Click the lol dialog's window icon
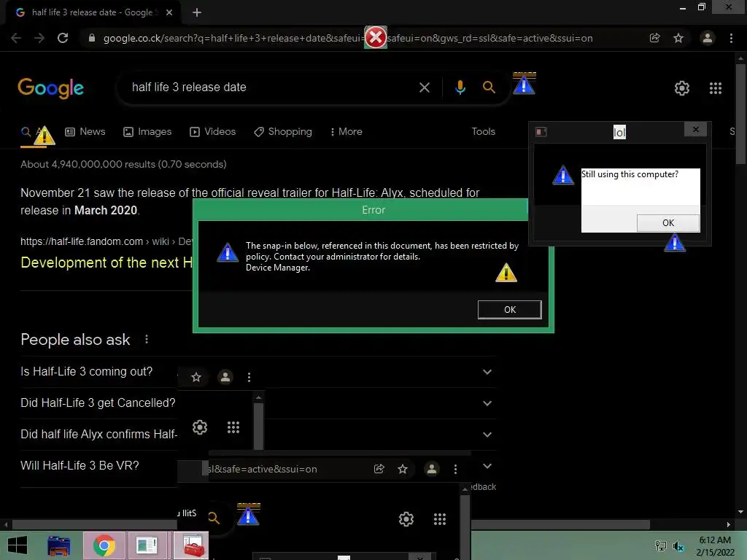The height and width of the screenshot is (560, 747). click(541, 132)
